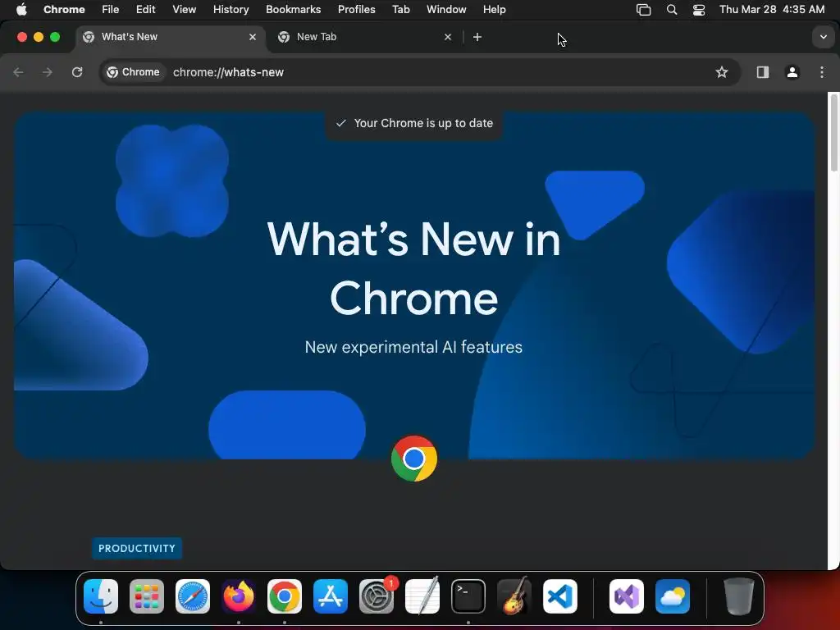
Task: Open Launchpad from the dock
Action: click(147, 596)
